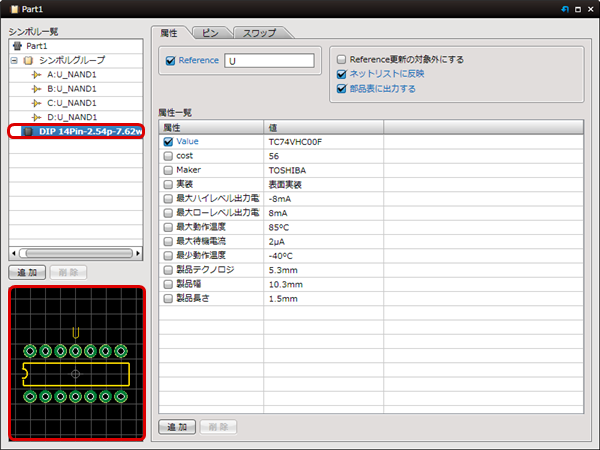Click the value cell 表面実装
Viewport: 600px width, 450px height.
click(x=323, y=185)
